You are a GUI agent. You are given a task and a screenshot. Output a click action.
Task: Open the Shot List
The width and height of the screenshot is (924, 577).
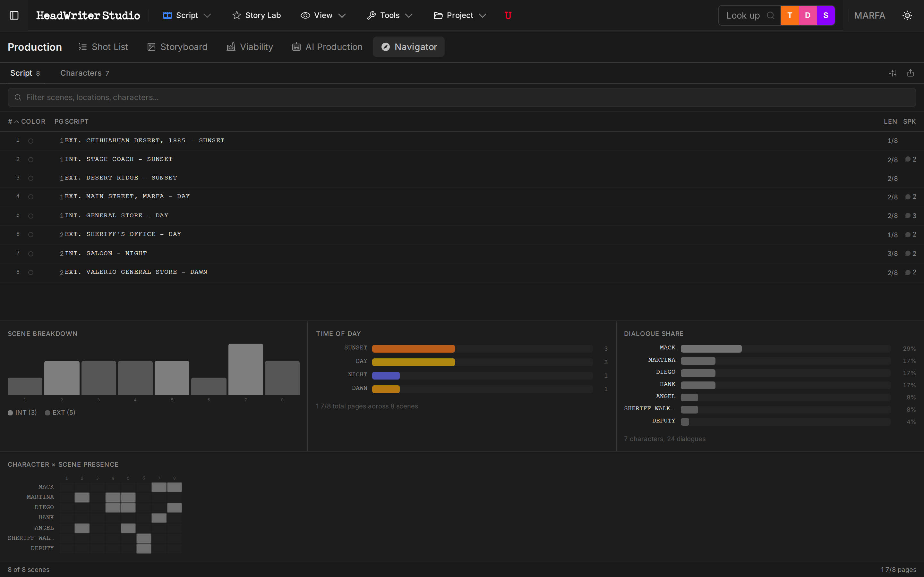coord(103,46)
